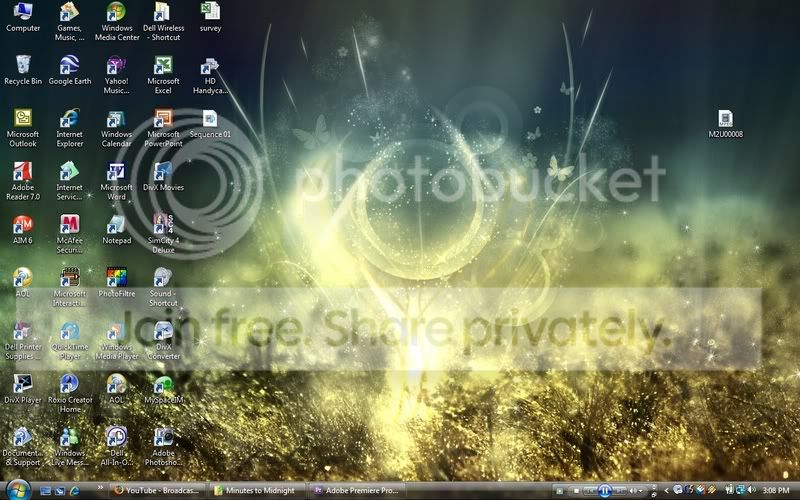
Task: Select the Sequence 01 file
Action: (210, 123)
